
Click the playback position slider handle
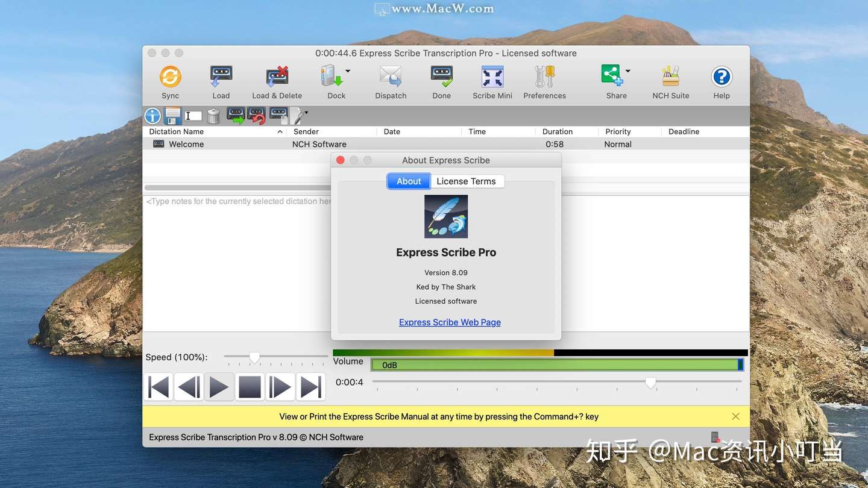650,382
